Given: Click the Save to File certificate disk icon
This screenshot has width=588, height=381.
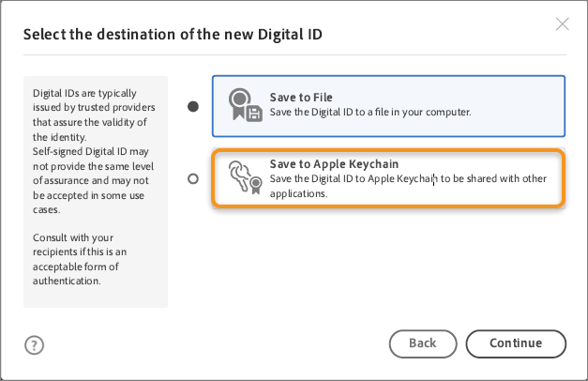Looking at the screenshot, I should pyautogui.click(x=243, y=105).
